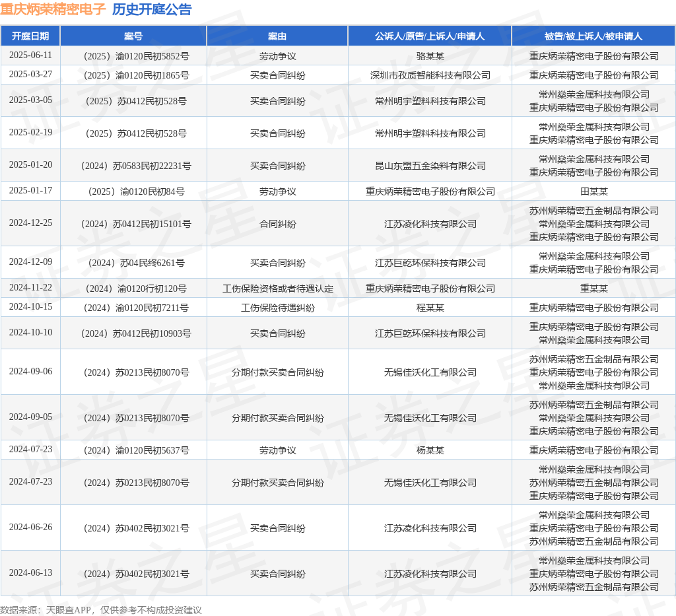Viewport: 676px width, 616px height.
Task: Click case number 苏04民终6261号
Action: coord(133,263)
